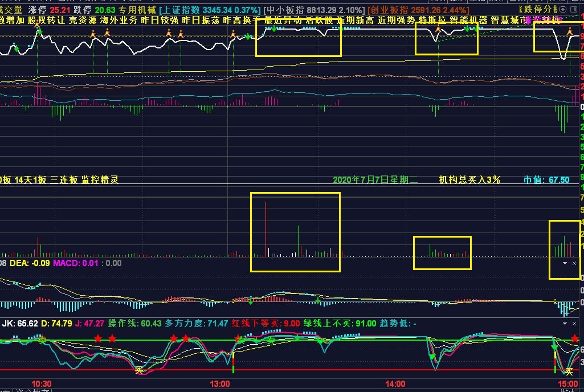Select the 壳资源 tag

point(82,20)
